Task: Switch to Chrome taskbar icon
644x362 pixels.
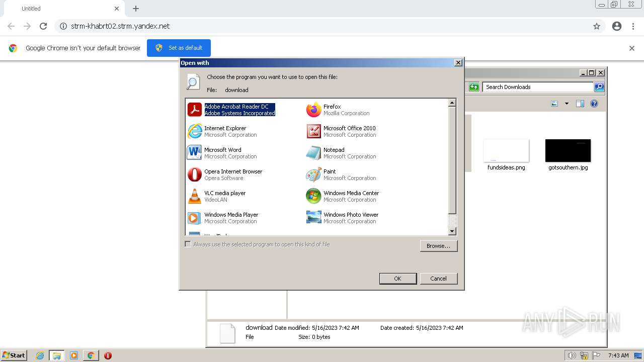Action: pyautogui.click(x=91, y=355)
